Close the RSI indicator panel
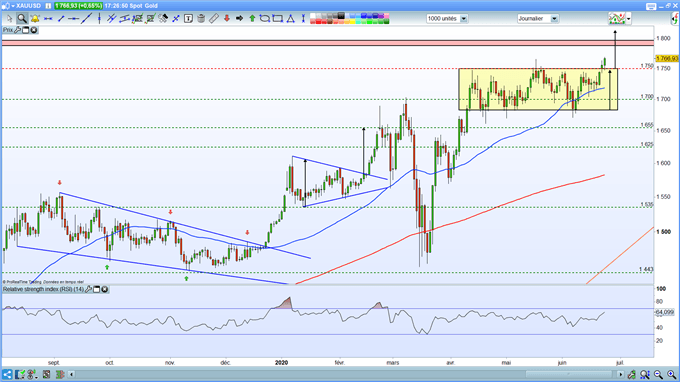 click(105, 289)
